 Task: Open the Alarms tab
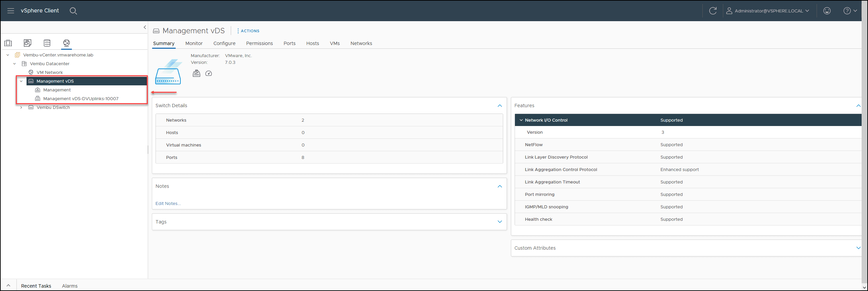point(70,286)
